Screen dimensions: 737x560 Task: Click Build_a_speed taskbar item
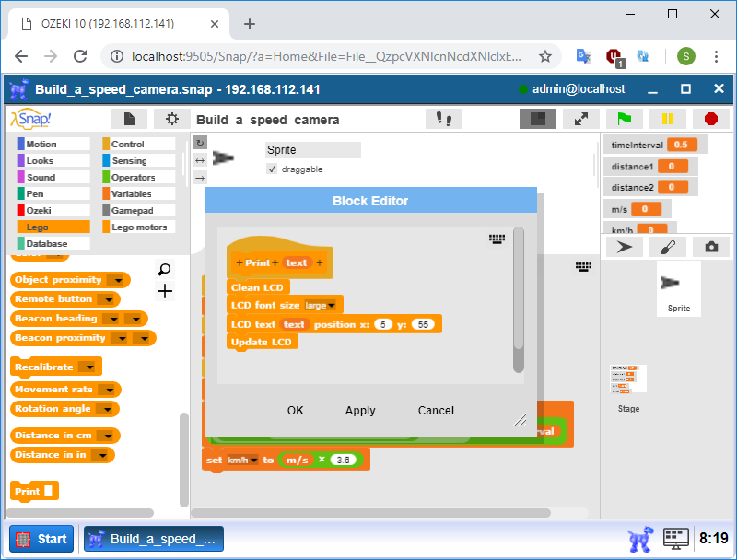(x=154, y=539)
